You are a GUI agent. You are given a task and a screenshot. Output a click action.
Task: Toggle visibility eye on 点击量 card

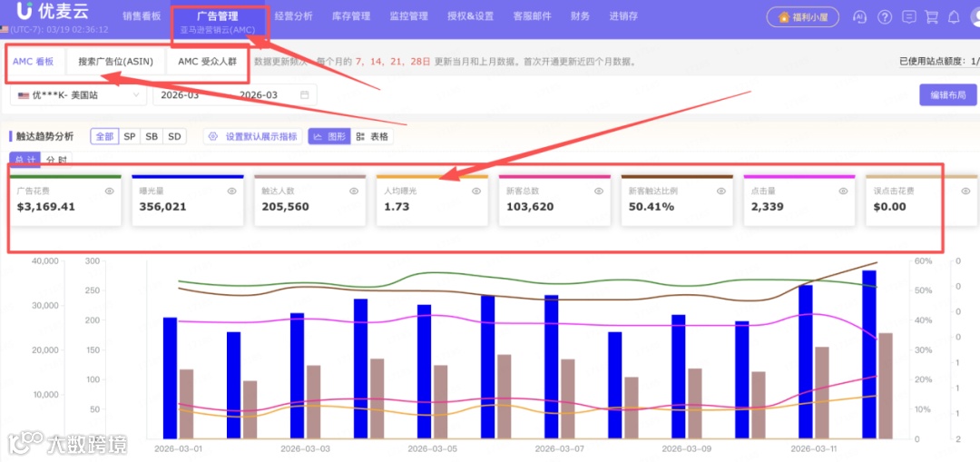point(843,192)
